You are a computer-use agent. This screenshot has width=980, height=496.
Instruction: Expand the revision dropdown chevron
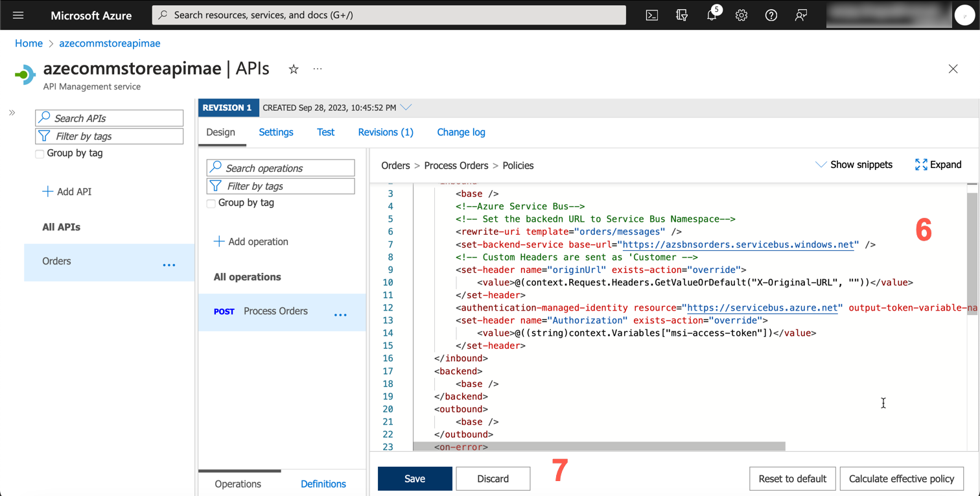406,108
